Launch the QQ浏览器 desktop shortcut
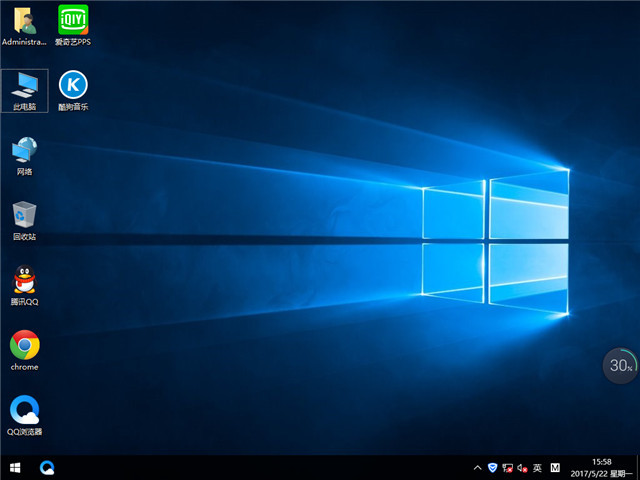Image resolution: width=640 pixels, height=480 pixels. 24,416
